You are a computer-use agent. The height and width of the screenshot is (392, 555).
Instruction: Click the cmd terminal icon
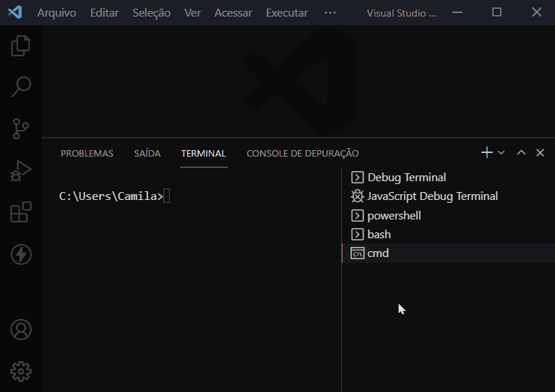pyautogui.click(x=358, y=253)
